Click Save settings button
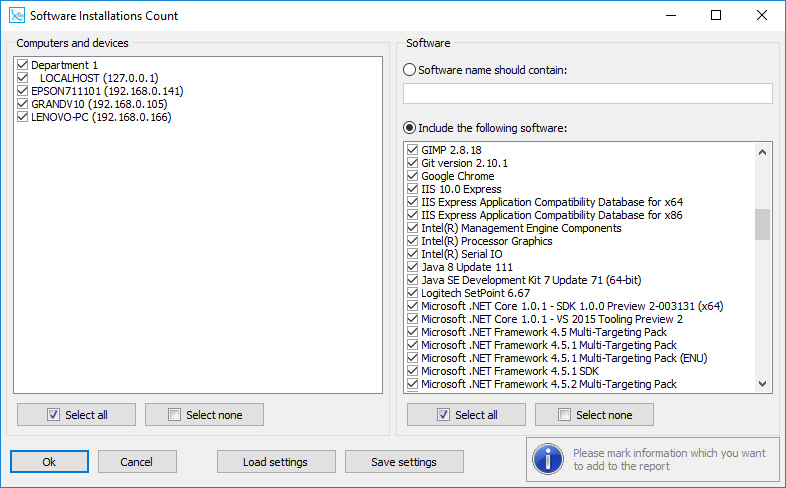 click(x=404, y=461)
